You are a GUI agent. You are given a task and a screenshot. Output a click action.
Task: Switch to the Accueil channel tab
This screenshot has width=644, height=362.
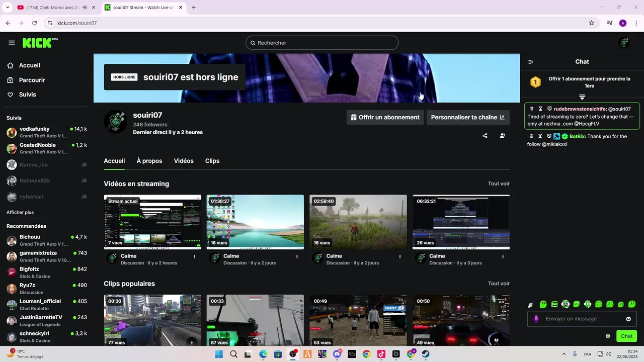click(114, 161)
